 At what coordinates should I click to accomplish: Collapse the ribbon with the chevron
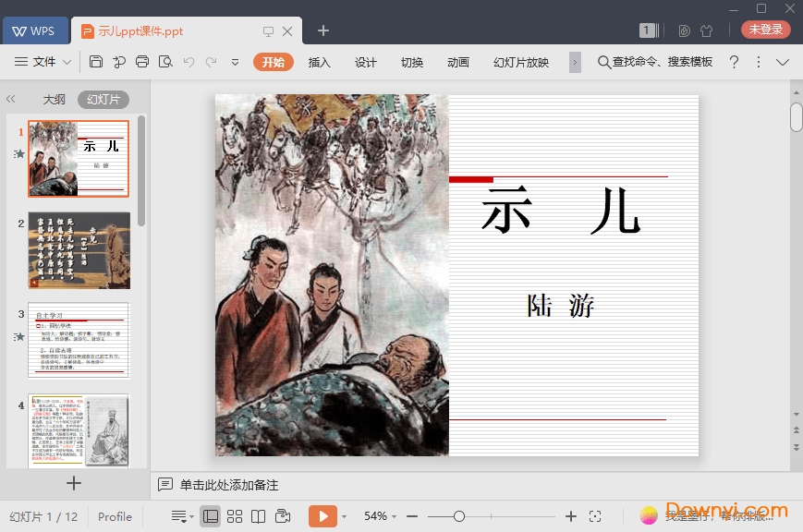[783, 62]
